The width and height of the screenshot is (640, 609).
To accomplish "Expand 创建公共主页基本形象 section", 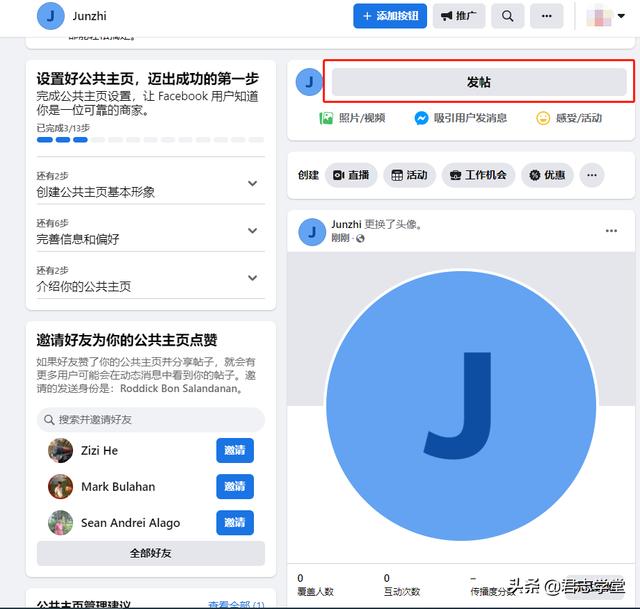I will point(151,184).
